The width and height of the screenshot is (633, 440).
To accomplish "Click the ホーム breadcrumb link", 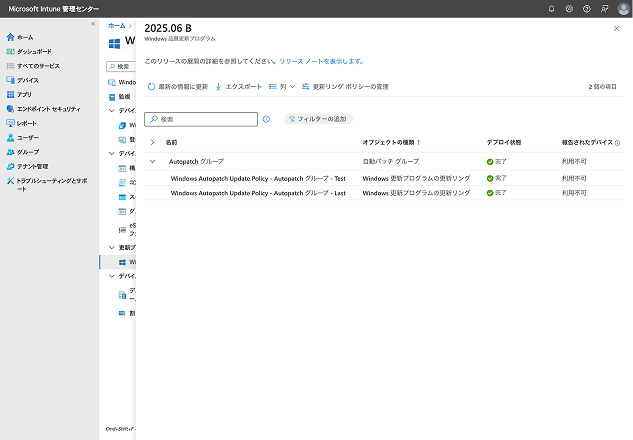I will click(117, 25).
